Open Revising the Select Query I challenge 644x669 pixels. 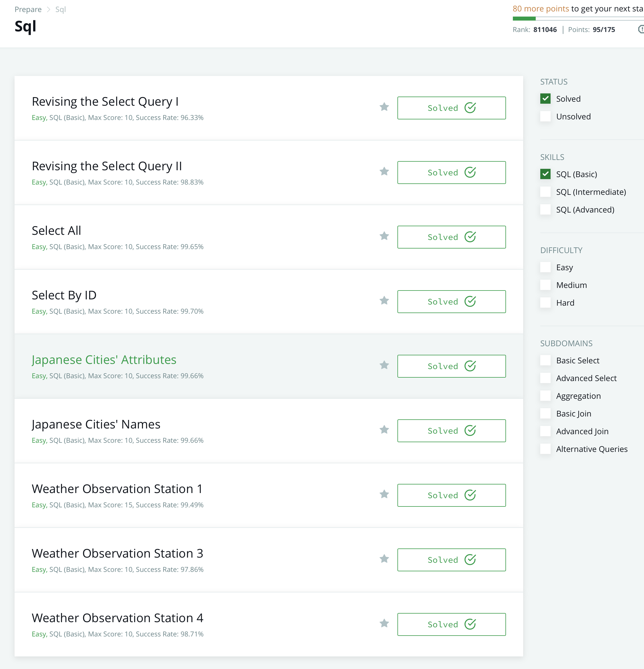105,101
